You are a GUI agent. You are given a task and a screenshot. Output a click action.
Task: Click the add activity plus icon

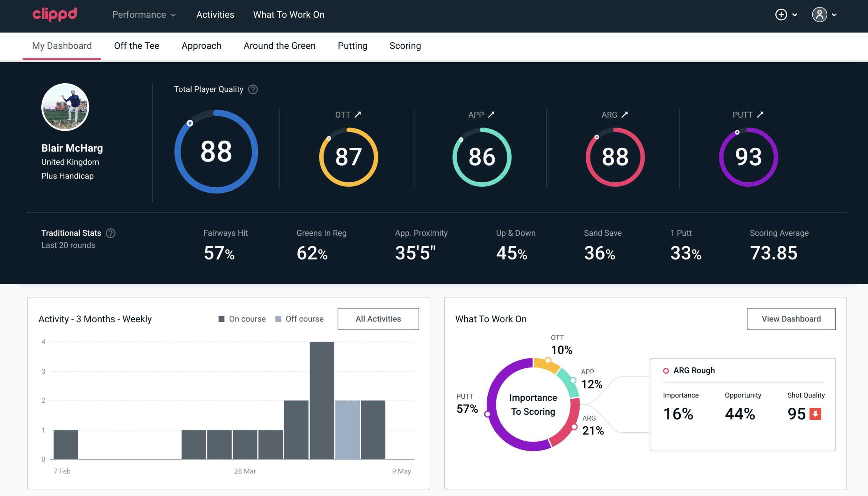(x=781, y=14)
